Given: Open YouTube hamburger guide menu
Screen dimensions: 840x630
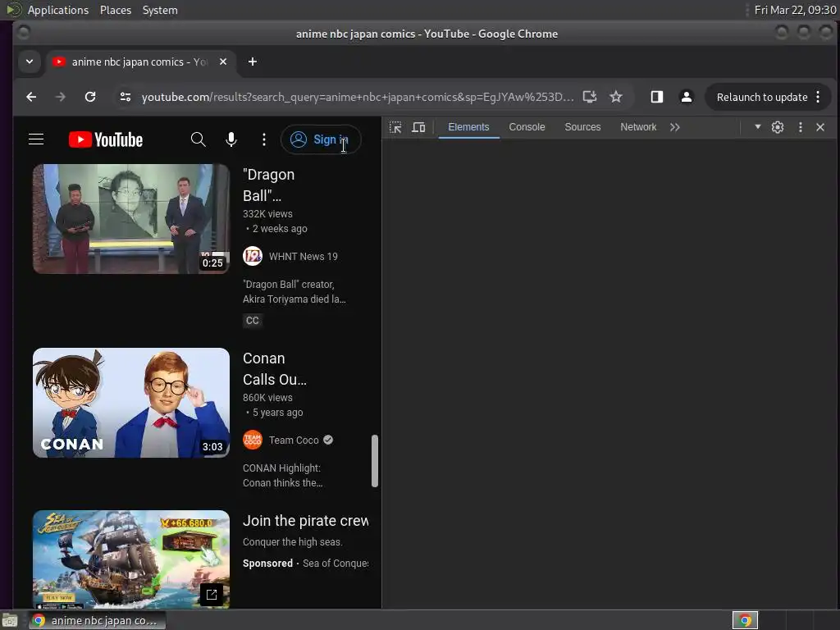Looking at the screenshot, I should tap(36, 139).
